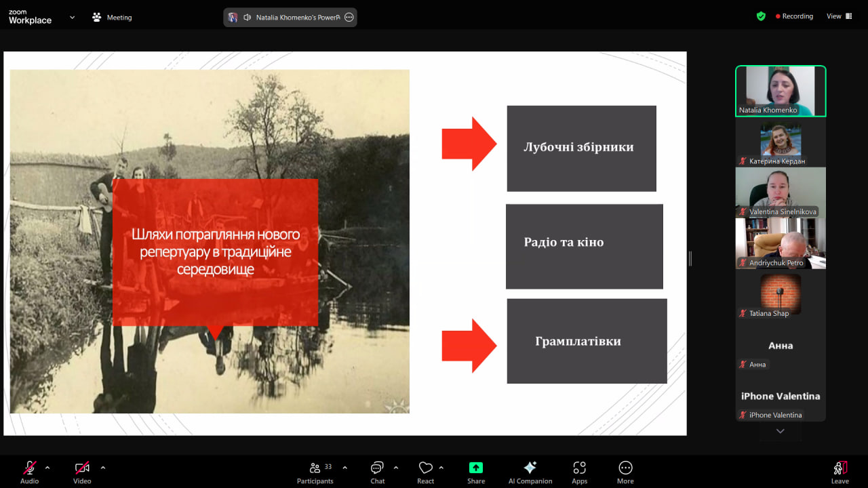Open the Meeting tab at top
This screenshot has width=868, height=488.
(x=112, y=18)
